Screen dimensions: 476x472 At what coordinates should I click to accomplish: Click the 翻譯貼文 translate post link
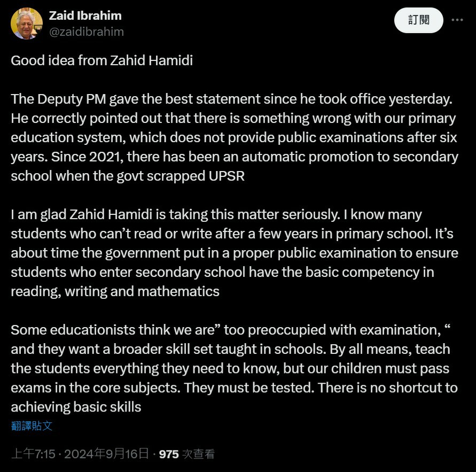point(32,425)
